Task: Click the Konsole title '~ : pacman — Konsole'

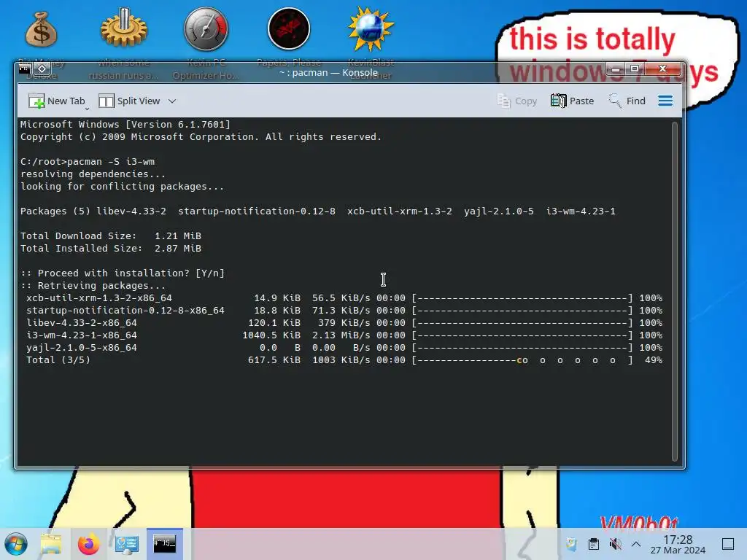Action: (328, 72)
